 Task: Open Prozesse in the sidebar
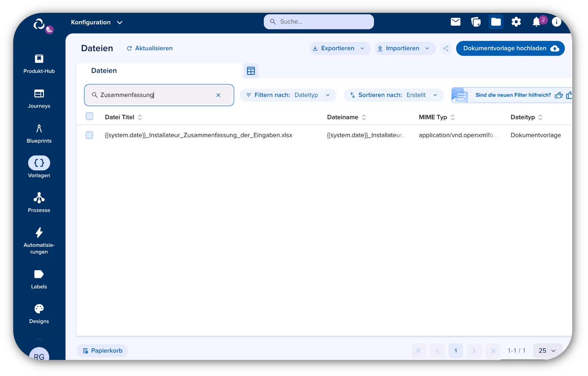(39, 203)
